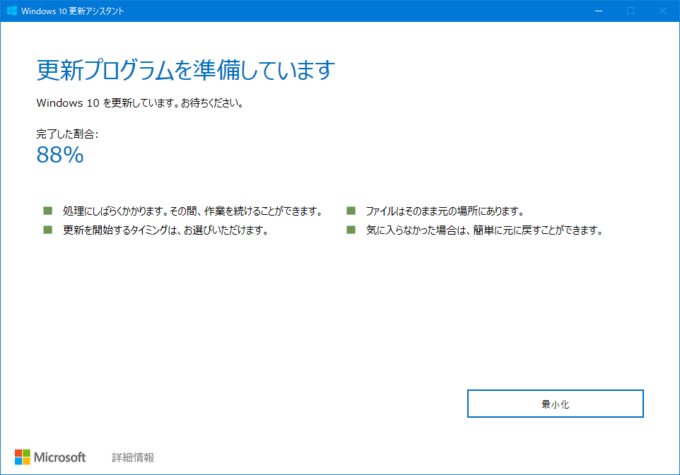
Task: Click the window title Windows 10 更新アシスタント
Action: click(x=72, y=11)
